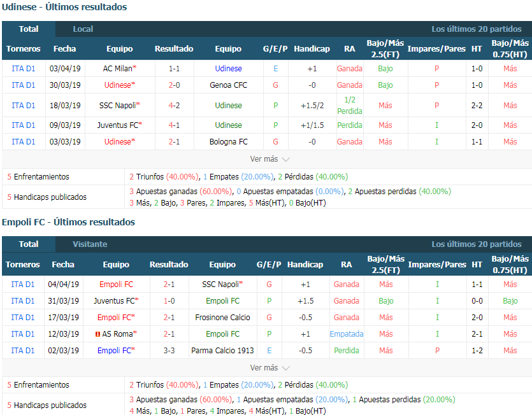Click the 1-2 half-time score

pos(477,351)
